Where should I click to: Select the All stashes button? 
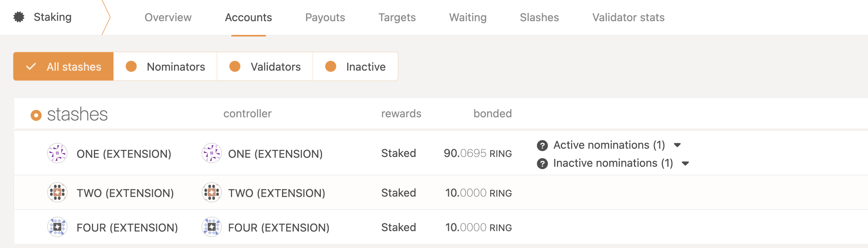click(x=63, y=66)
